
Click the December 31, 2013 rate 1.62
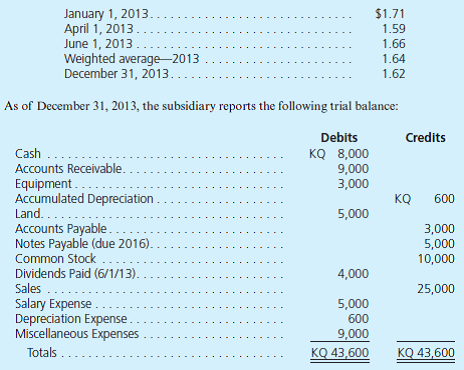394,74
